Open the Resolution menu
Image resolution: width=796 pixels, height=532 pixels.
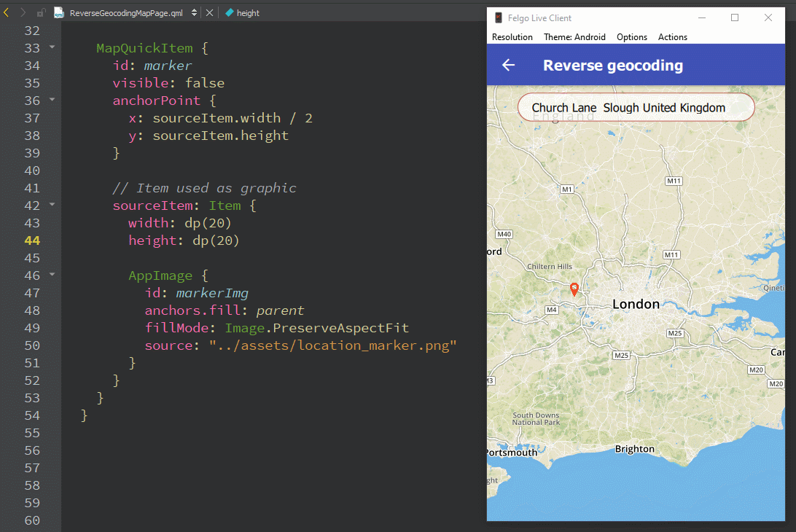tap(512, 36)
